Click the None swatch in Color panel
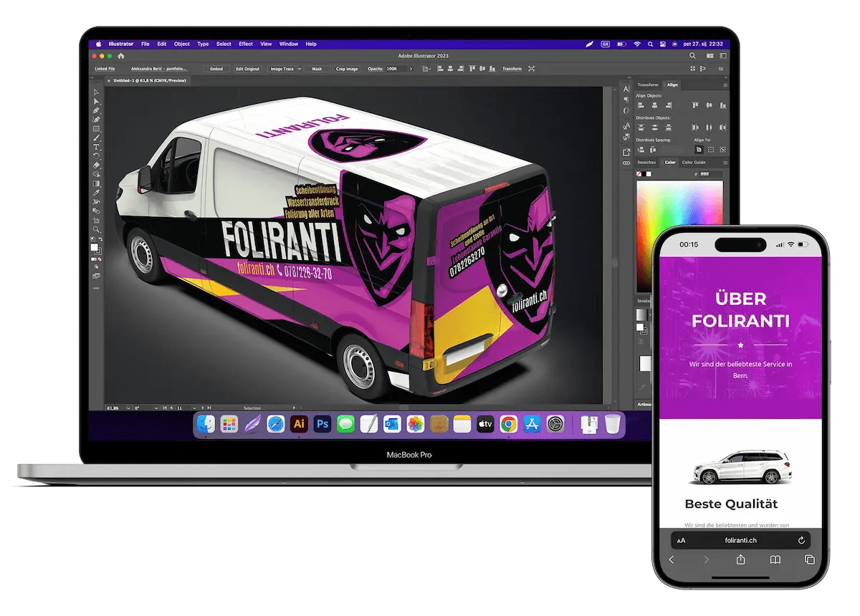Viewport: 860px width, 616px height. pyautogui.click(x=639, y=174)
